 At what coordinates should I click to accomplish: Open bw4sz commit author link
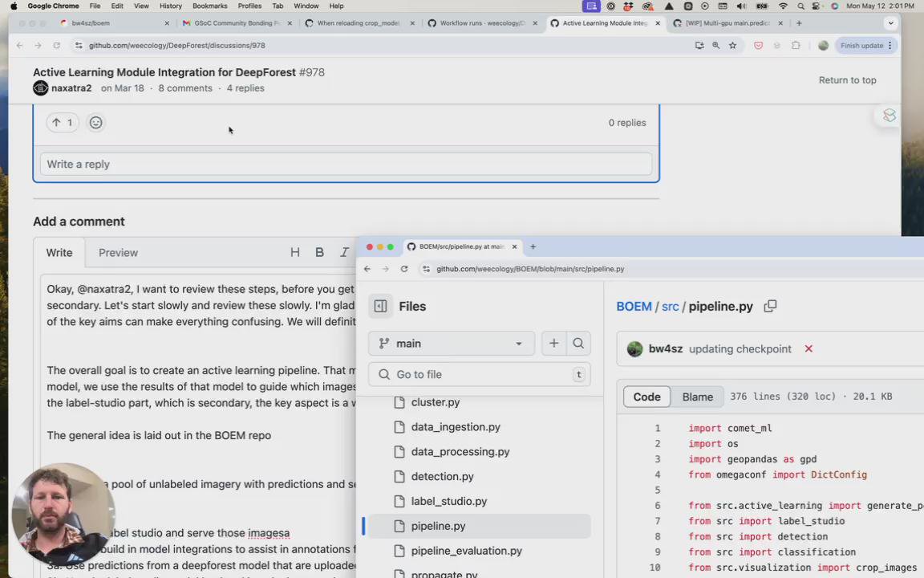coord(665,348)
